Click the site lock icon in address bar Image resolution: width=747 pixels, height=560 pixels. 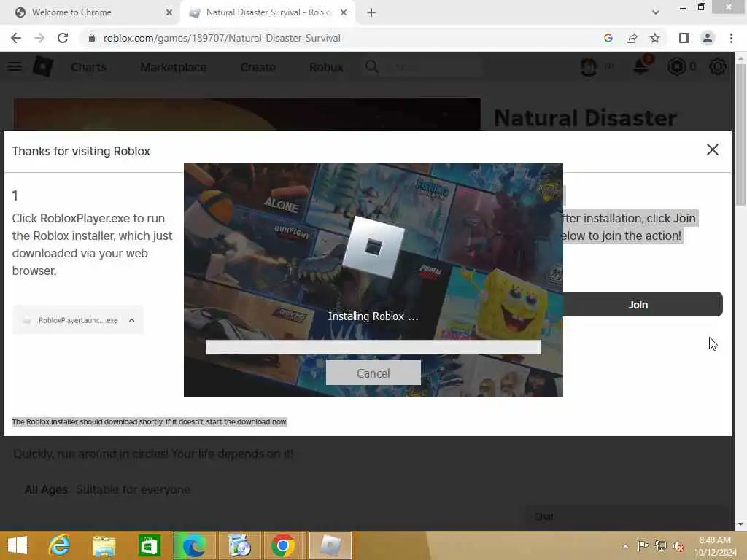click(x=92, y=38)
